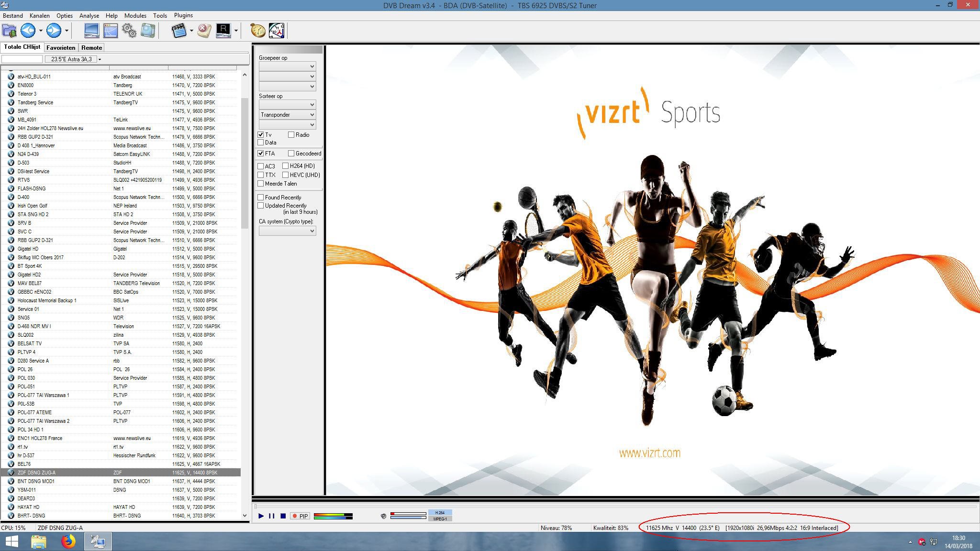980x551 pixels.
Task: Enable the Data filter checkbox
Action: point(261,143)
